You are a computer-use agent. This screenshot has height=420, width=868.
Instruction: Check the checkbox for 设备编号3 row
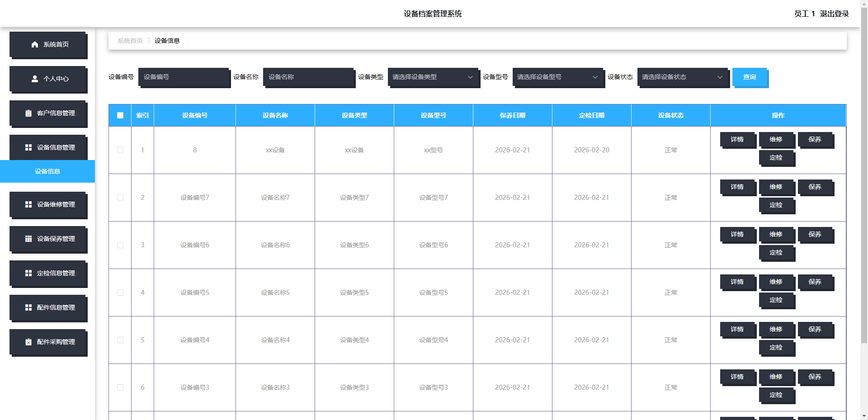click(x=120, y=387)
